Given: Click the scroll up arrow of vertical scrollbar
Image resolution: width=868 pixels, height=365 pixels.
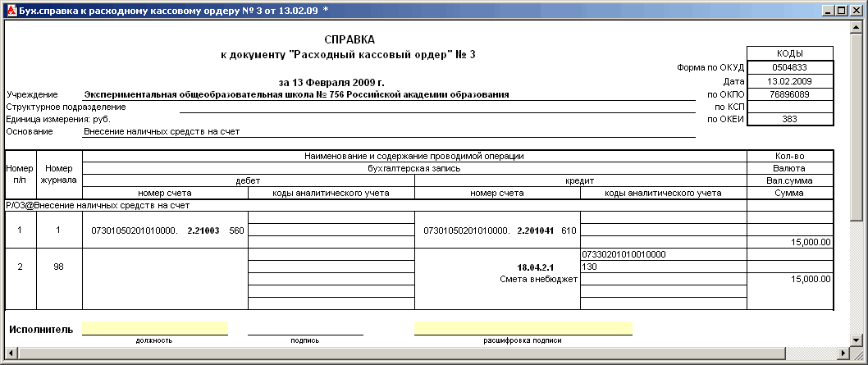Looking at the screenshot, I should pos(857,26).
